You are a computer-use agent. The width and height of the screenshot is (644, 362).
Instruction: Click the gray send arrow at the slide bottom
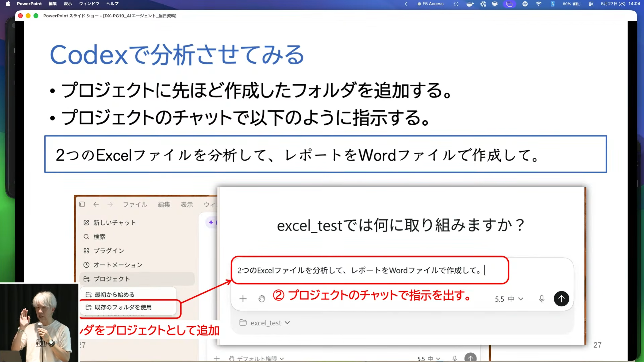[x=471, y=358]
